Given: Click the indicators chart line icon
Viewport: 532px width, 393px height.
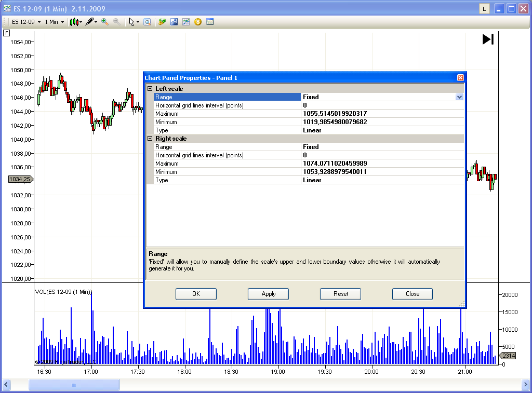Looking at the screenshot, I should [186, 22].
